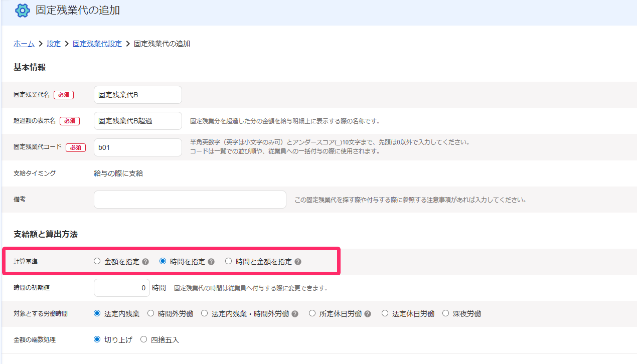The image size is (637, 364).
Task: Go to ホーム breadcrumb link
Action: [24, 44]
